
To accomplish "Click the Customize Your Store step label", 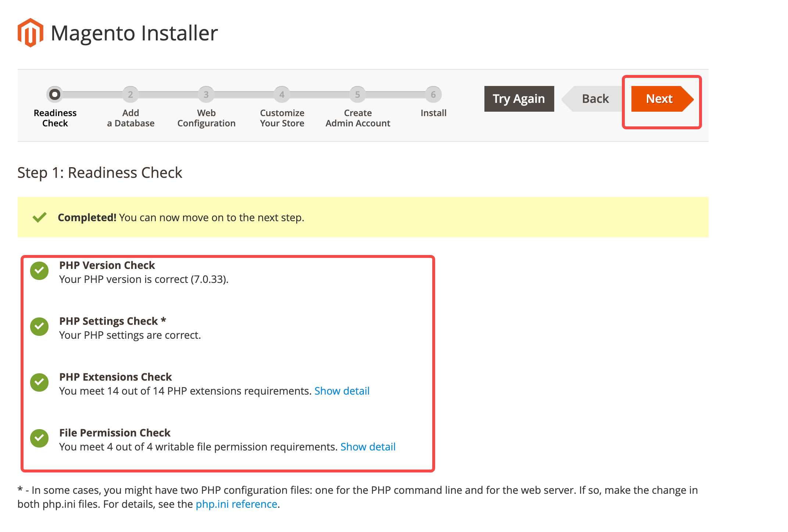I will pos(282,118).
